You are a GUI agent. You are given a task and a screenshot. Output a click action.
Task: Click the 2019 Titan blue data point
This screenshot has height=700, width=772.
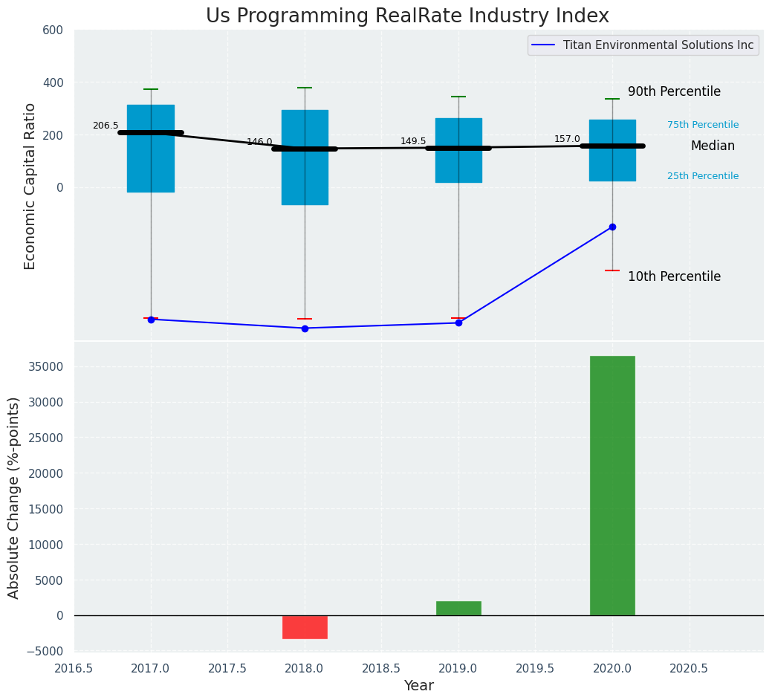pos(458,323)
